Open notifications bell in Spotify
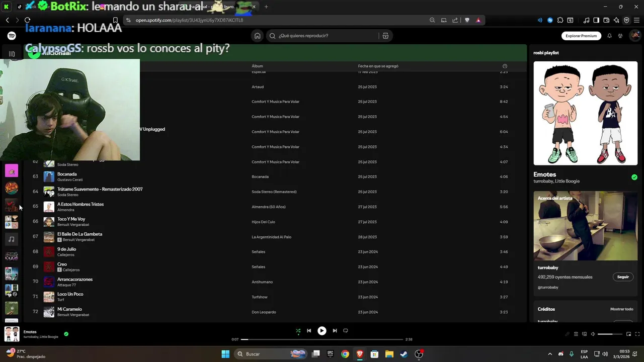 (x=609, y=36)
